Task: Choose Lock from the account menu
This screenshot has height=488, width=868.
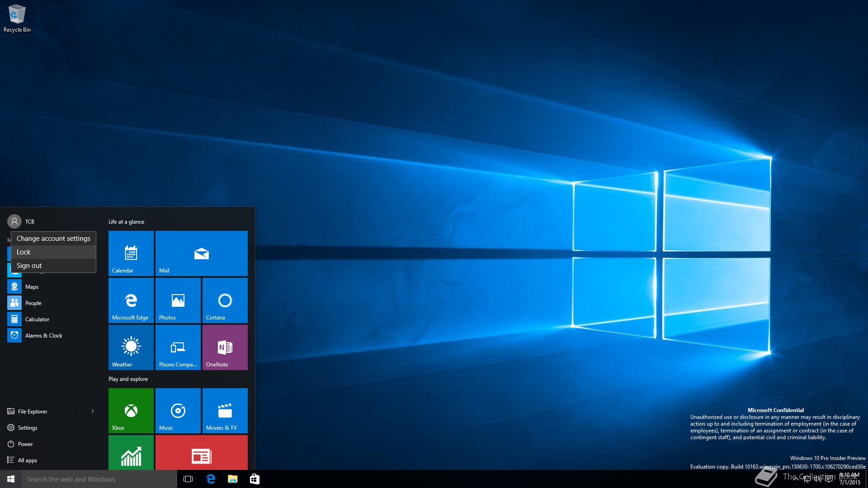Action: tap(53, 252)
